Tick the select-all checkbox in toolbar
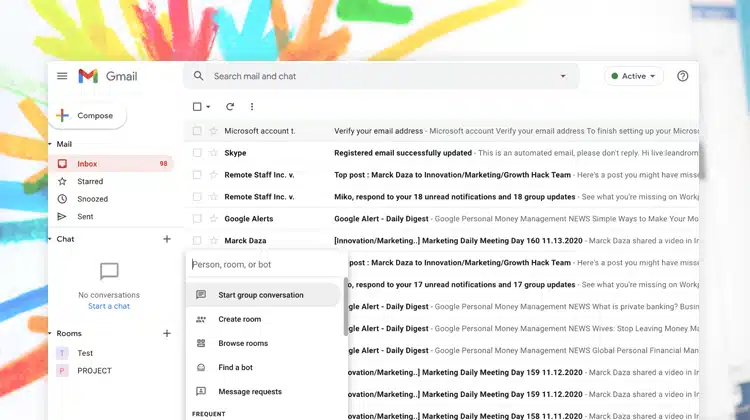Image resolution: width=750 pixels, height=420 pixels. (x=197, y=107)
